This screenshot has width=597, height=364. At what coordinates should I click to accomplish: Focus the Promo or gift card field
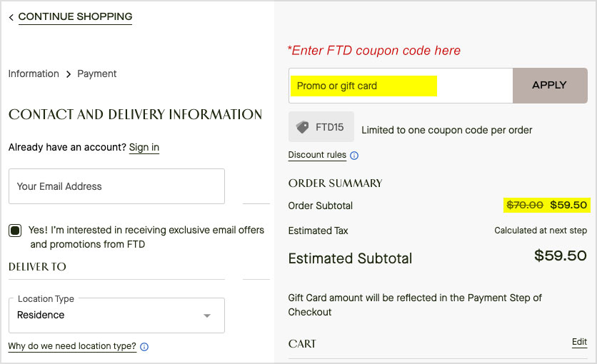[x=401, y=86]
